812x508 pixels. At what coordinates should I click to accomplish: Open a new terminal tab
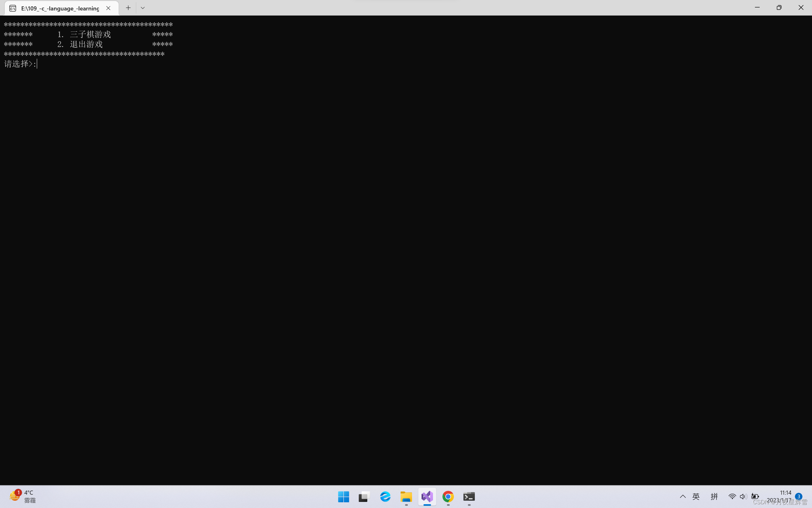128,8
